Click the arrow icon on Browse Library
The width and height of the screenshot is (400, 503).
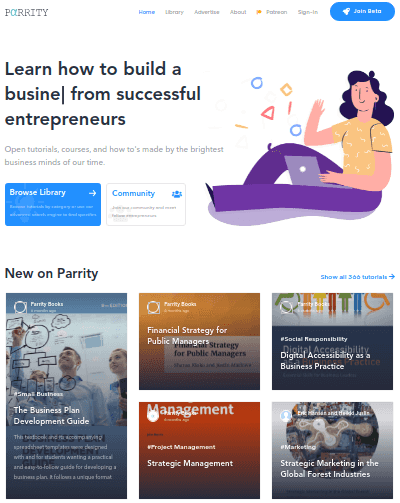click(92, 193)
